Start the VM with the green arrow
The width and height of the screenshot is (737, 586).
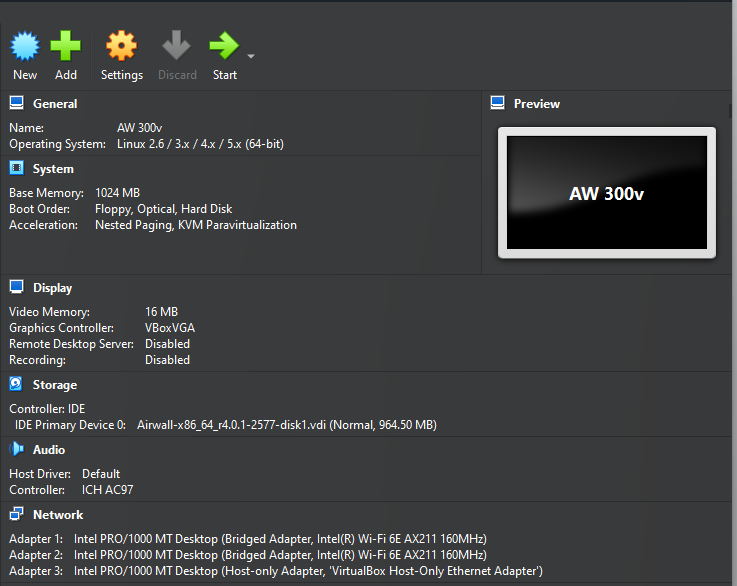point(224,46)
